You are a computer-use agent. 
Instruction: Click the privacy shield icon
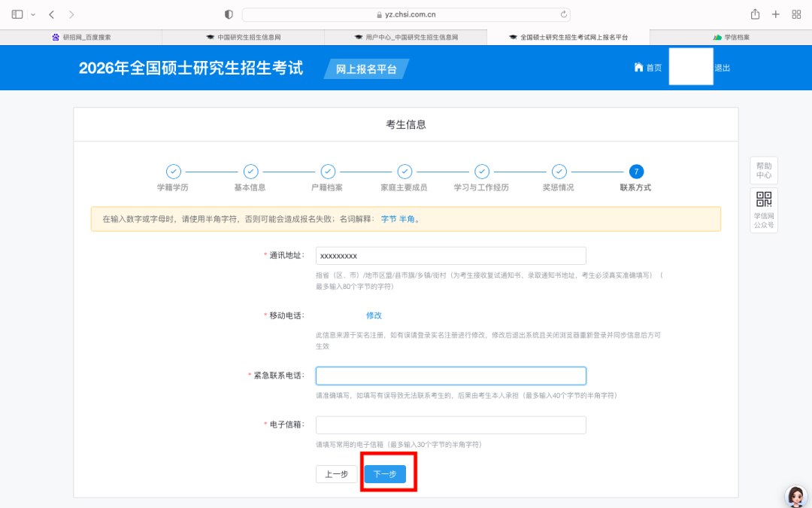point(229,14)
